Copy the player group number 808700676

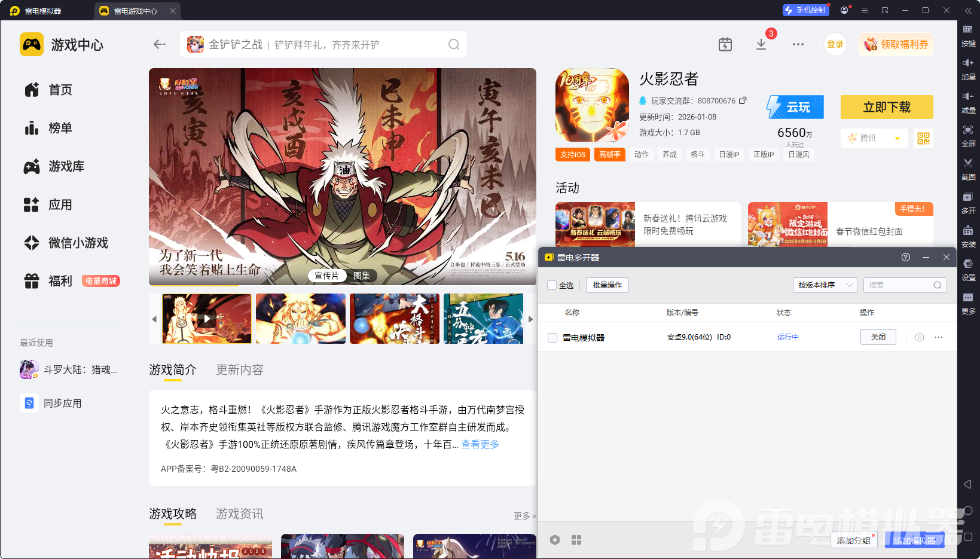743,100
